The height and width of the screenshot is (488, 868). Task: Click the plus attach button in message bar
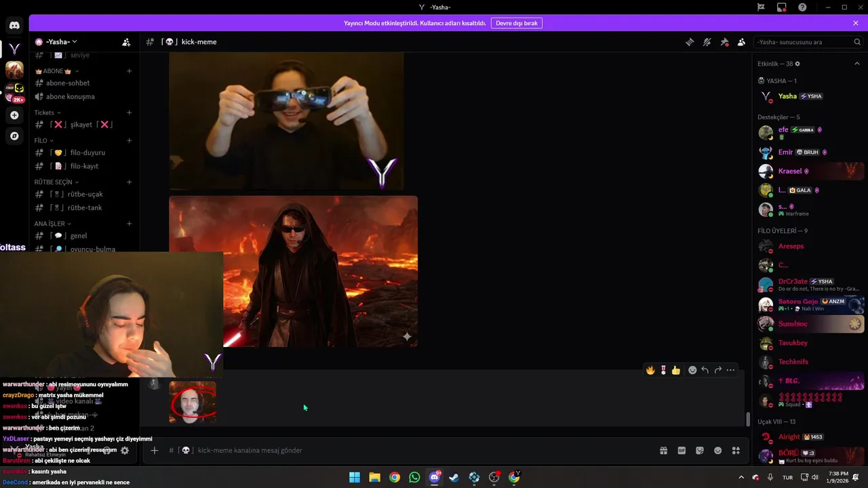click(x=155, y=451)
